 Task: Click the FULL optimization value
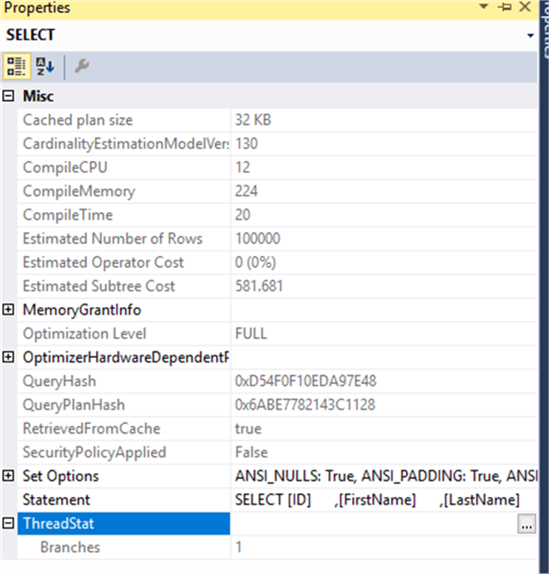click(251, 333)
